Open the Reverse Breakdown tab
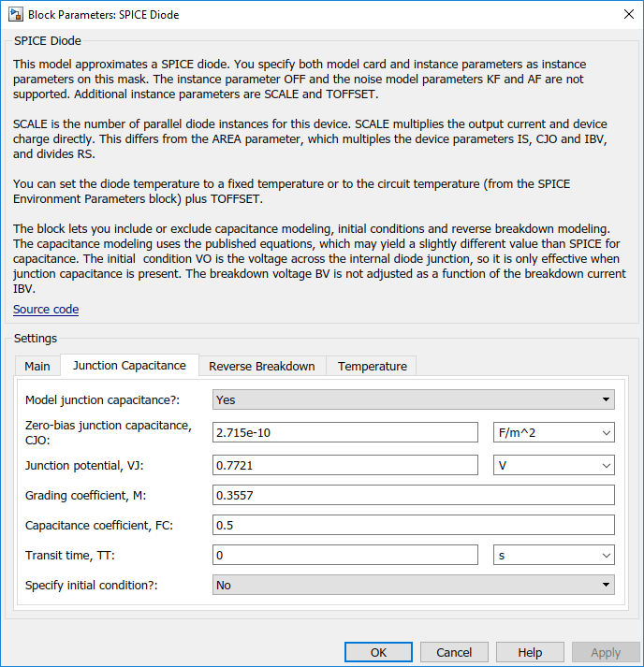This screenshot has height=667, width=644. pyautogui.click(x=262, y=367)
